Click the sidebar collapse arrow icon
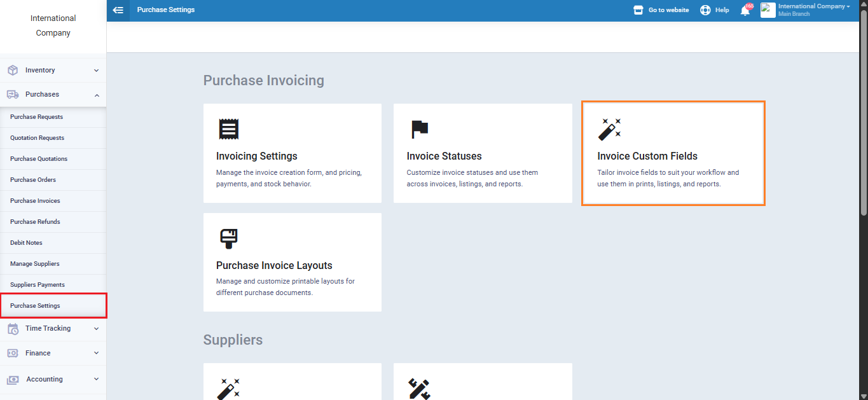Viewport: 868px width, 400px height. point(118,10)
